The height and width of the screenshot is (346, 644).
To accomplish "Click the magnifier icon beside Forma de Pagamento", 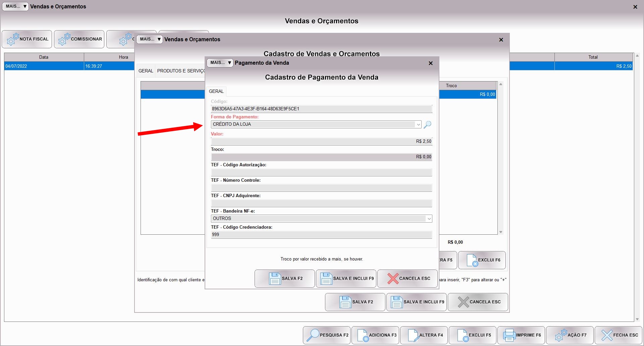I will point(427,125).
